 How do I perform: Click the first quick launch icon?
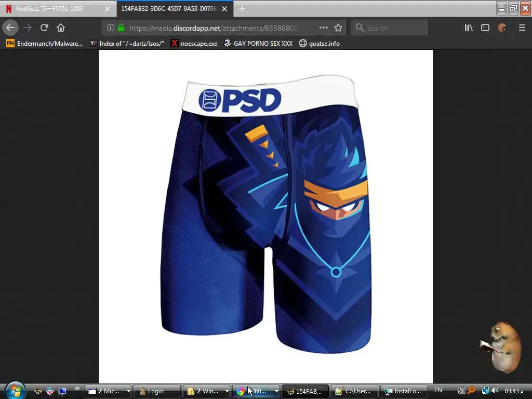pyautogui.click(x=37, y=391)
